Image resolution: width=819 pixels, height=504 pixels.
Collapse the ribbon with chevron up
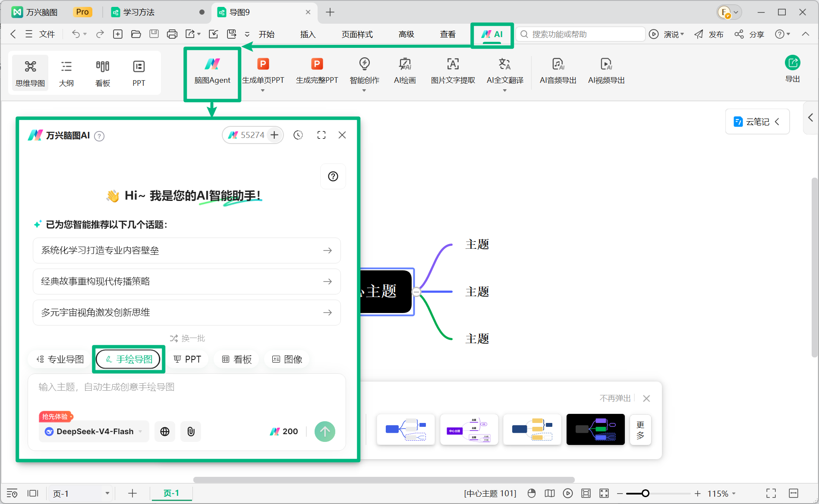pos(805,34)
